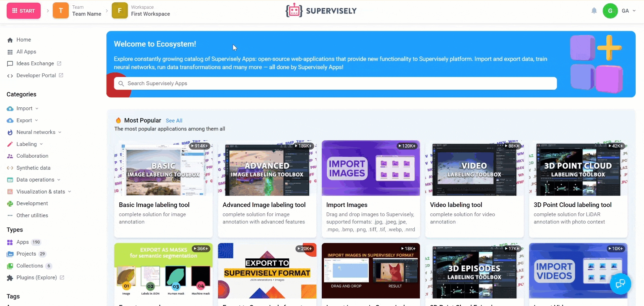Click See All for Most Popular
644x306 pixels.
click(x=174, y=120)
